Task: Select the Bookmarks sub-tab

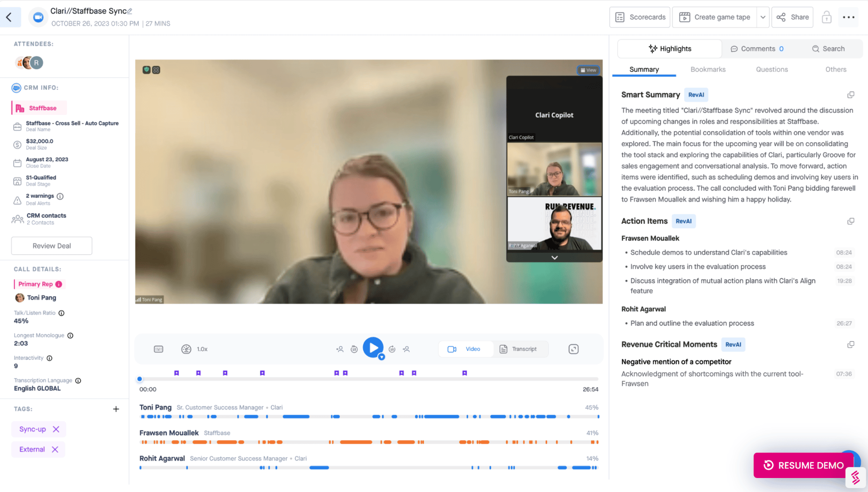Action: pyautogui.click(x=708, y=70)
